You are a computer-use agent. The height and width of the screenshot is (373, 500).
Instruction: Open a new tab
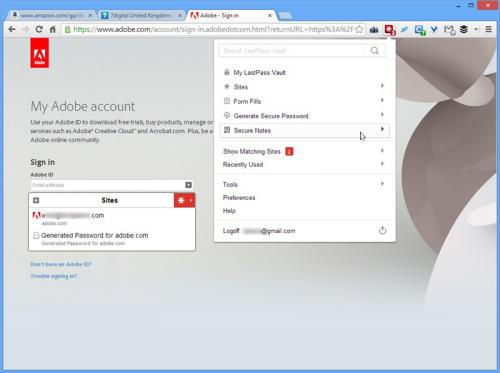[x=285, y=15]
